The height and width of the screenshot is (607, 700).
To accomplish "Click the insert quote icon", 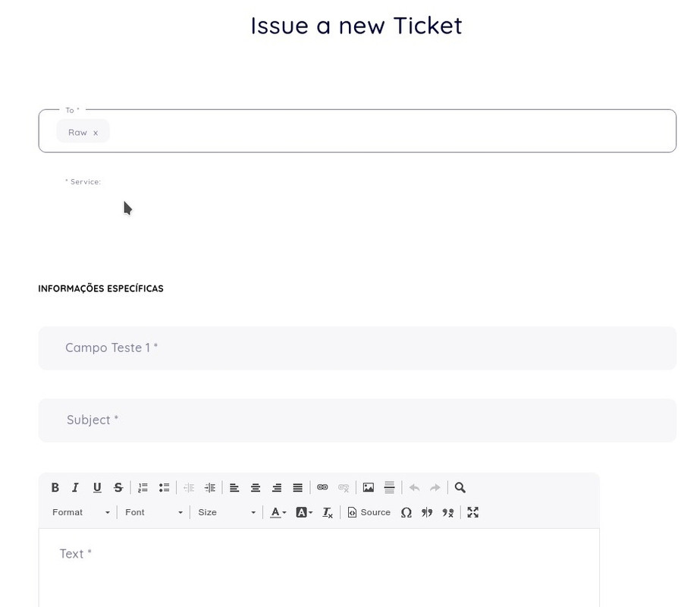I will coord(427,512).
